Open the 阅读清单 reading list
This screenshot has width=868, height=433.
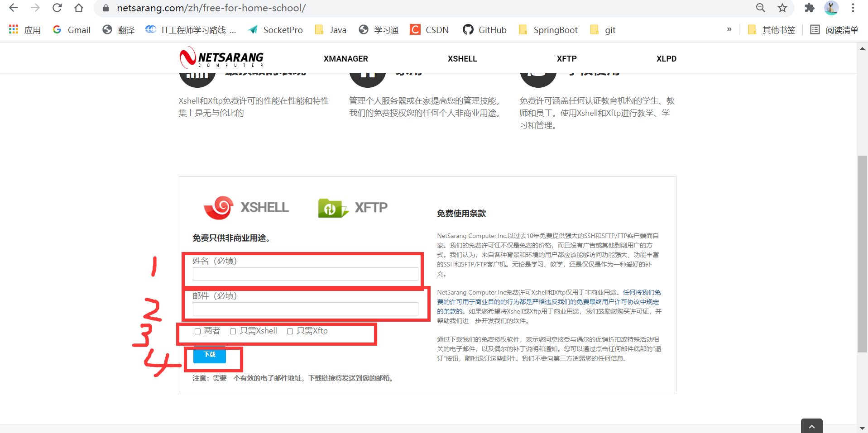834,30
